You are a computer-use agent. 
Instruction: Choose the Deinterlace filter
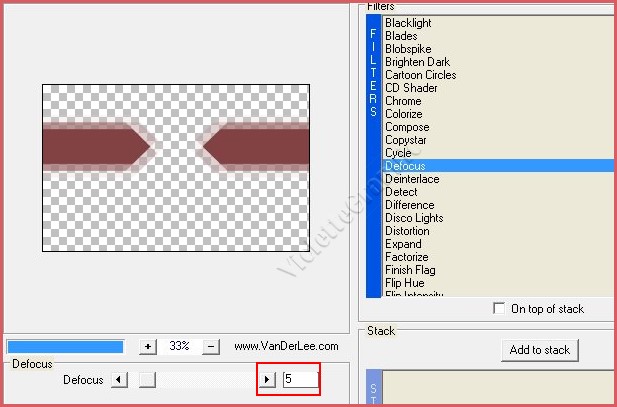click(411, 179)
